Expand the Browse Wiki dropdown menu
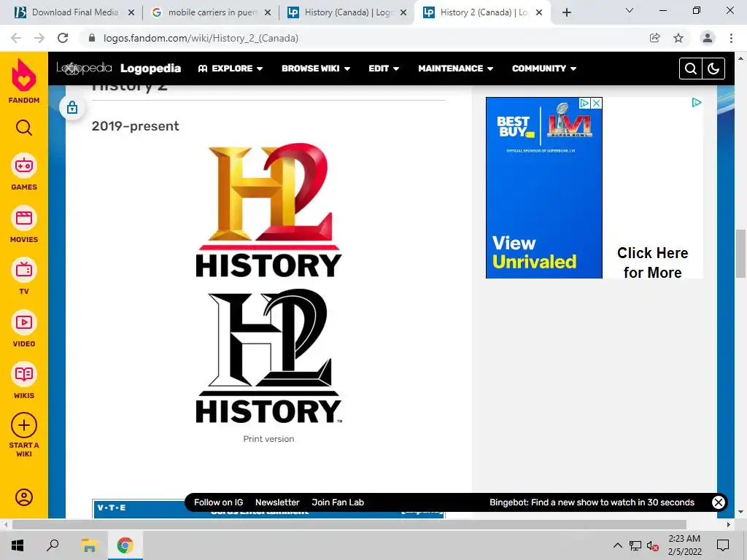Screen dimensions: 747x560 316,69
